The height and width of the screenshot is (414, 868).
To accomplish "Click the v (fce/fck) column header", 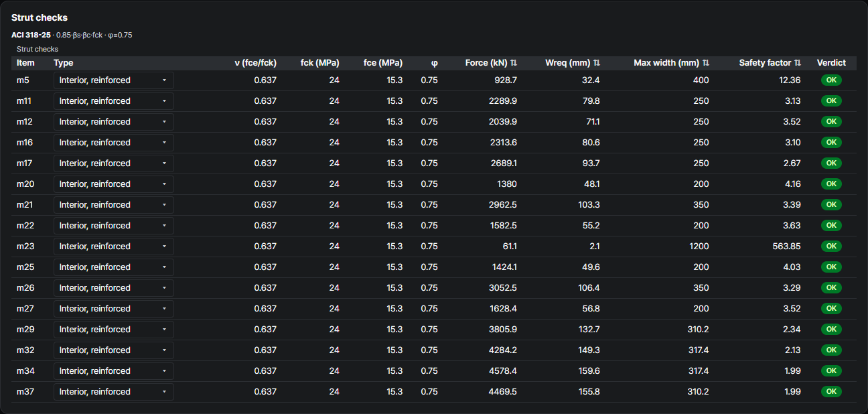I will click(255, 63).
